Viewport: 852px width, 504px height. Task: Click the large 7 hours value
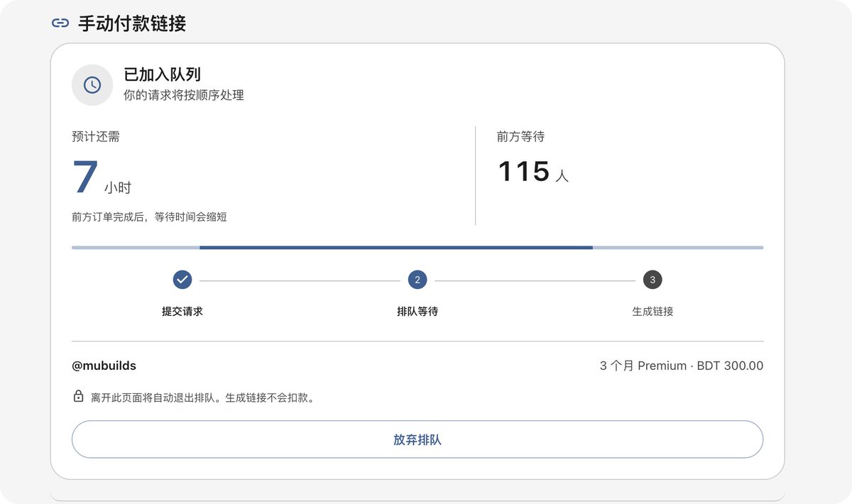[102, 177]
